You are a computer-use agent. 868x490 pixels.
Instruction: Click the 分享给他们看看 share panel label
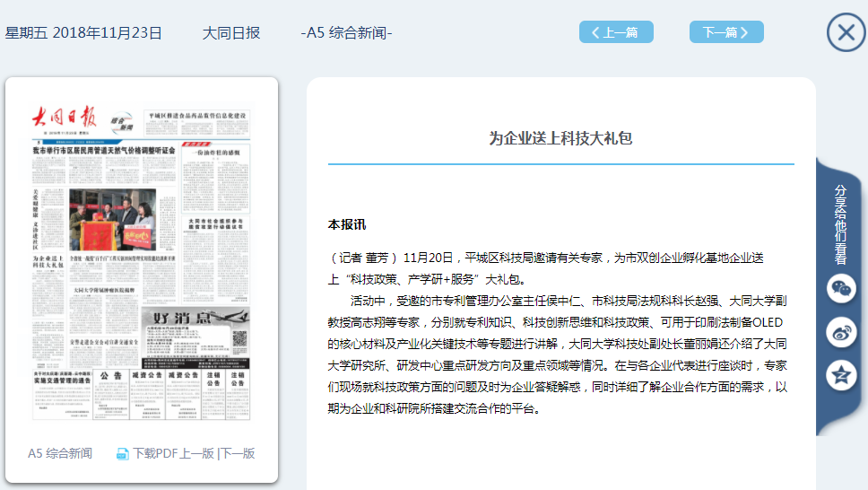[840, 224]
